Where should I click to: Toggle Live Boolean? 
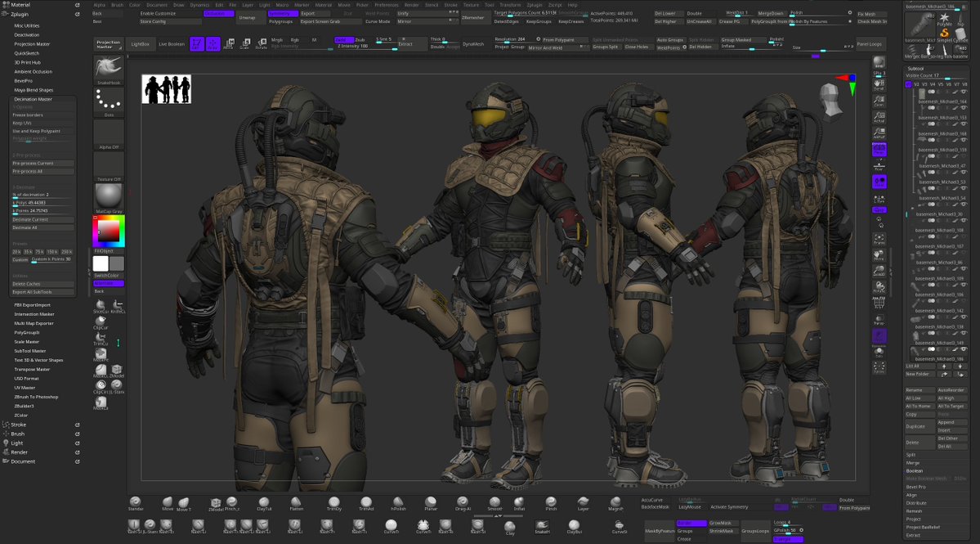[x=172, y=44]
